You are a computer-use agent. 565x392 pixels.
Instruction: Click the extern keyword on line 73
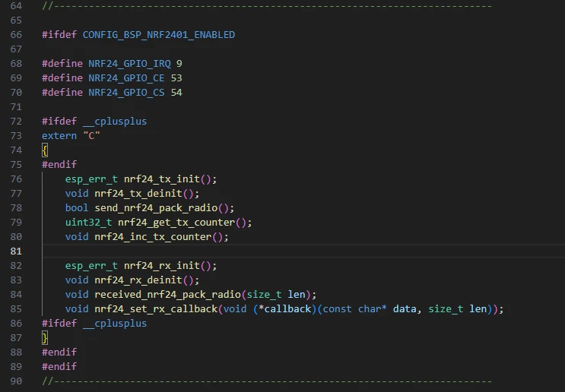[x=59, y=136]
